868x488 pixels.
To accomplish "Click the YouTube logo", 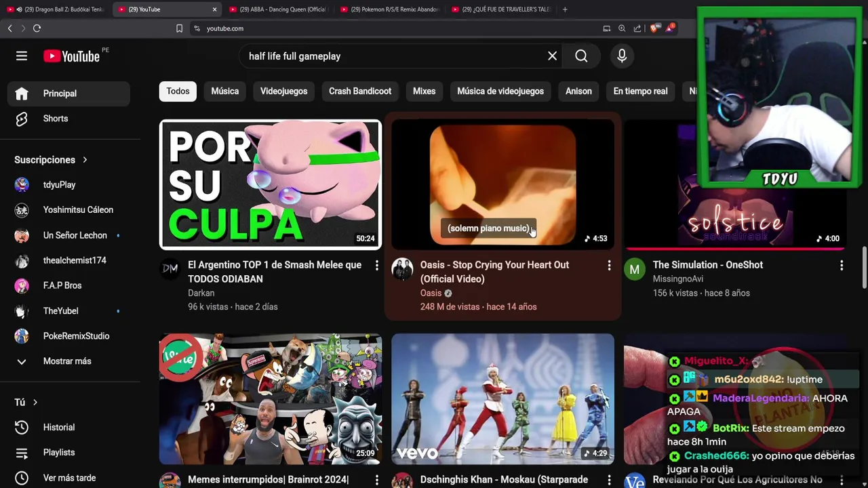I will 71,56.
